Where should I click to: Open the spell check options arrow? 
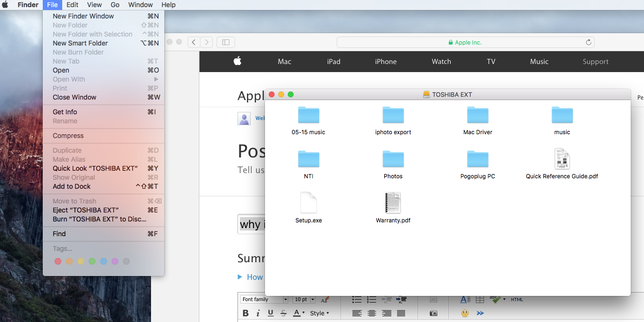[x=504, y=299]
